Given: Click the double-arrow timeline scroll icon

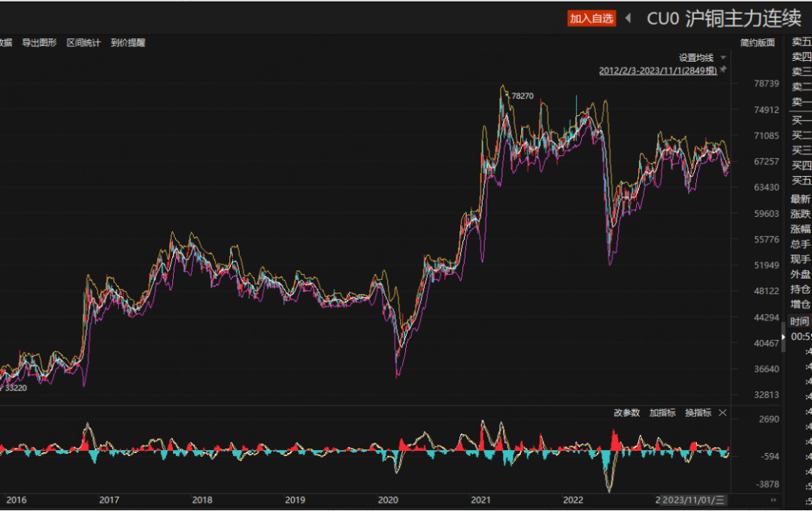Looking at the screenshot, I should [773, 500].
